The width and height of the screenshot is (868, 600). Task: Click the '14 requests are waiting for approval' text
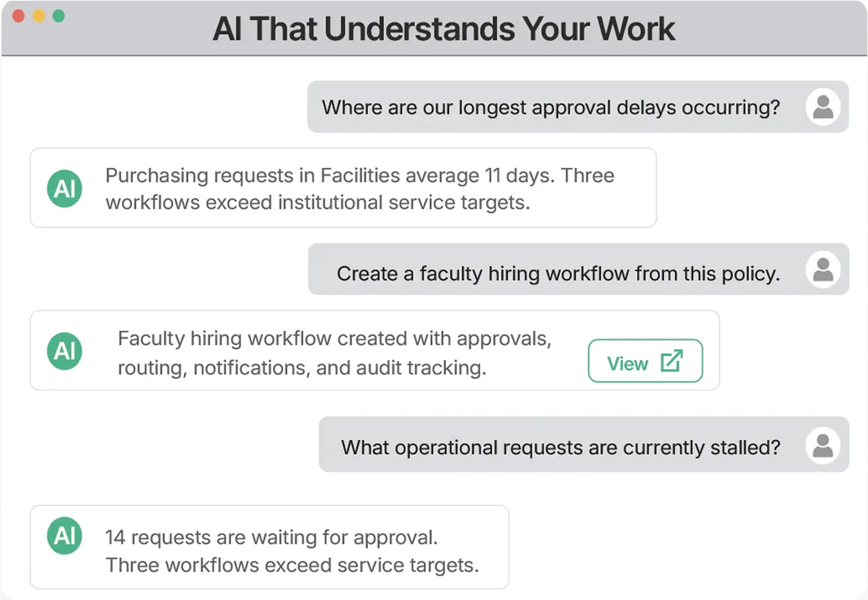click(x=271, y=537)
